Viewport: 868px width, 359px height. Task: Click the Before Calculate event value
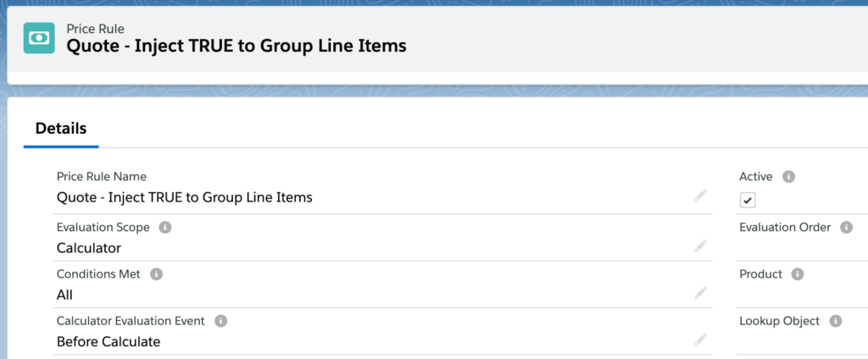[108, 342]
